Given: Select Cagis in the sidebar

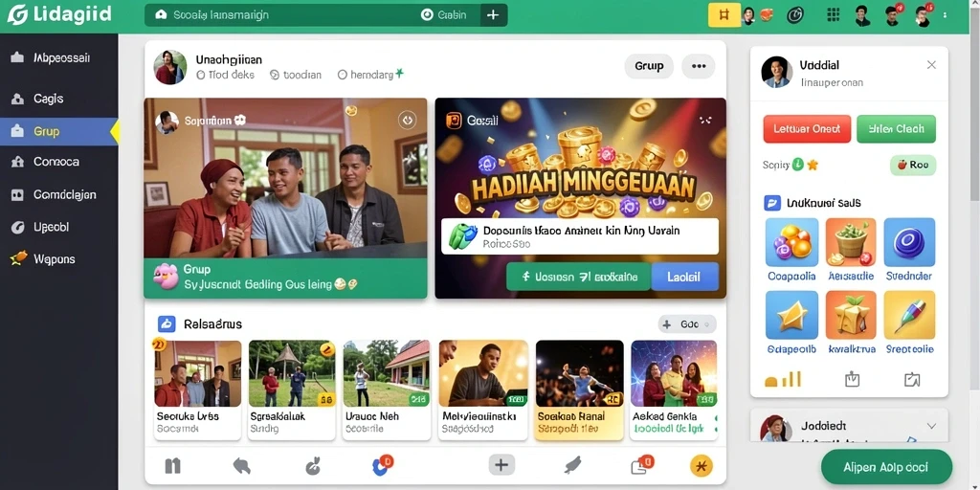Looking at the screenshot, I should point(58,99).
